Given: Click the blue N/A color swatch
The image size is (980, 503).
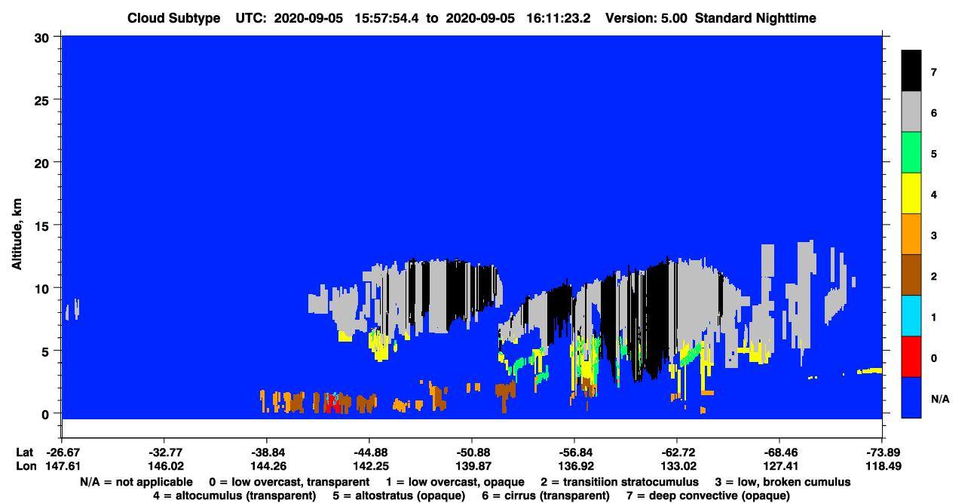Looking at the screenshot, I should 911,397.
